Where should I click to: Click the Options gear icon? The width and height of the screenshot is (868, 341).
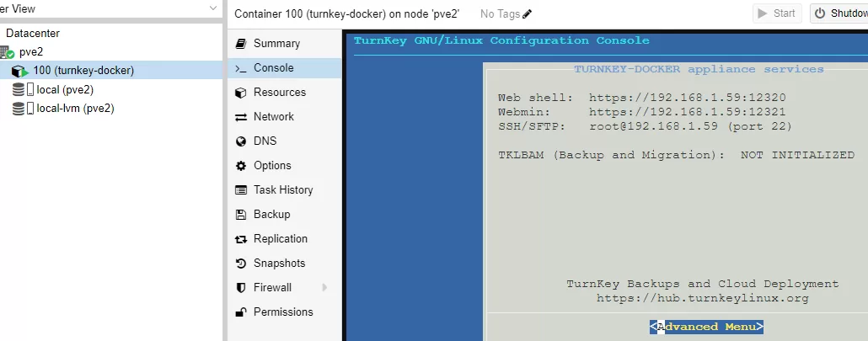click(241, 166)
